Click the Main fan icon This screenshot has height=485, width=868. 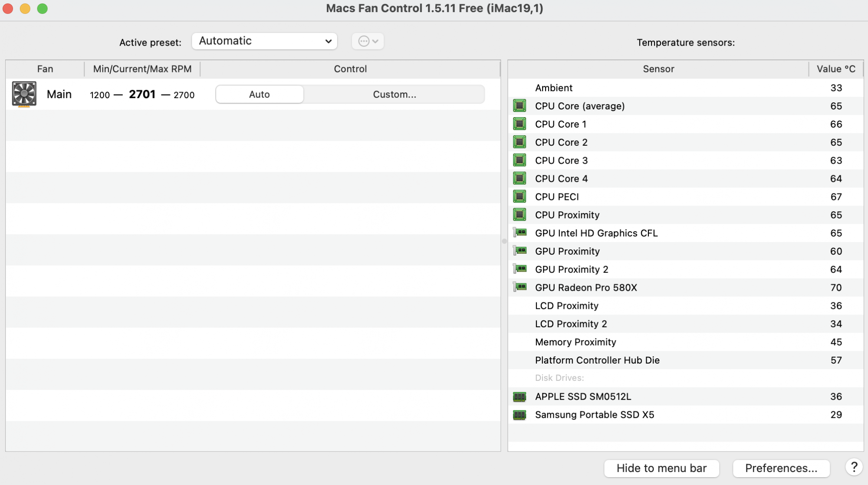pyautogui.click(x=24, y=94)
